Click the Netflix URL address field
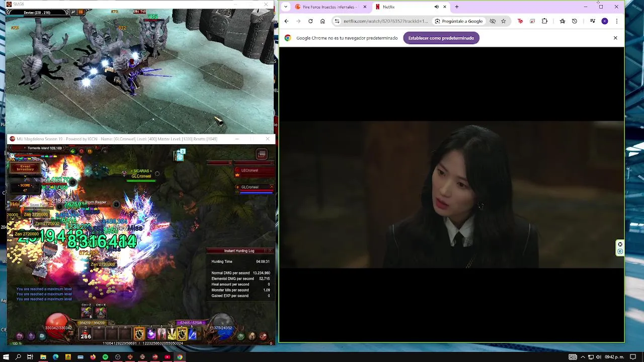 [385, 21]
